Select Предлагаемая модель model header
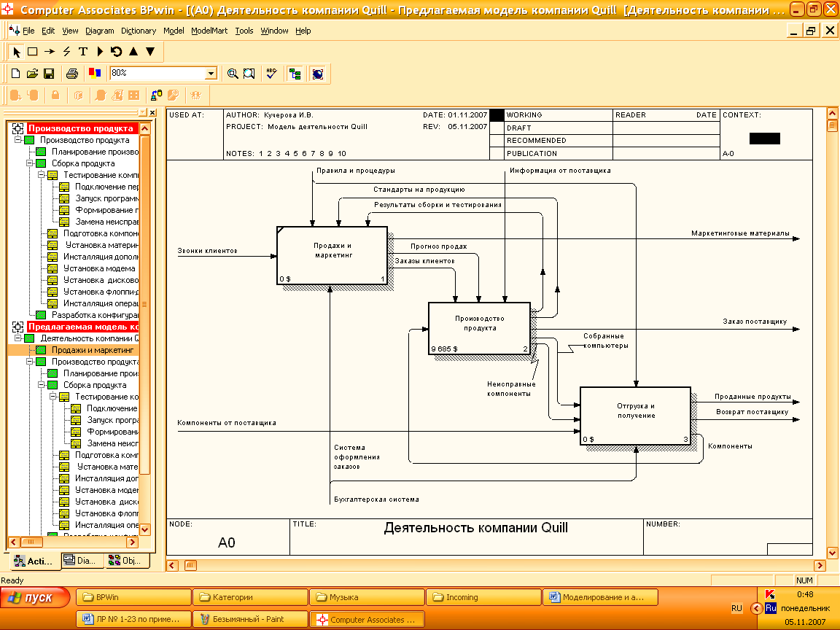The image size is (840, 630). 82,327
